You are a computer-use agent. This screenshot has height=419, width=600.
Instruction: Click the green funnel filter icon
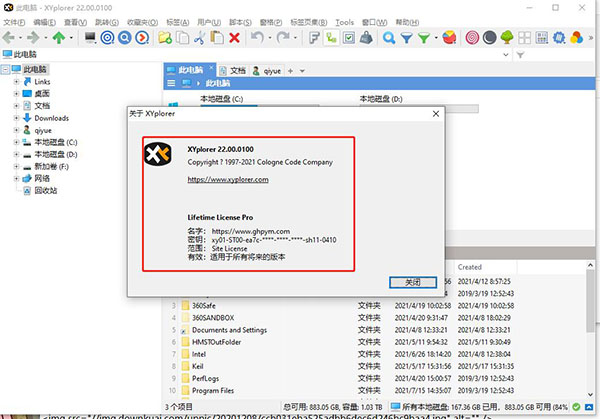coord(423,38)
